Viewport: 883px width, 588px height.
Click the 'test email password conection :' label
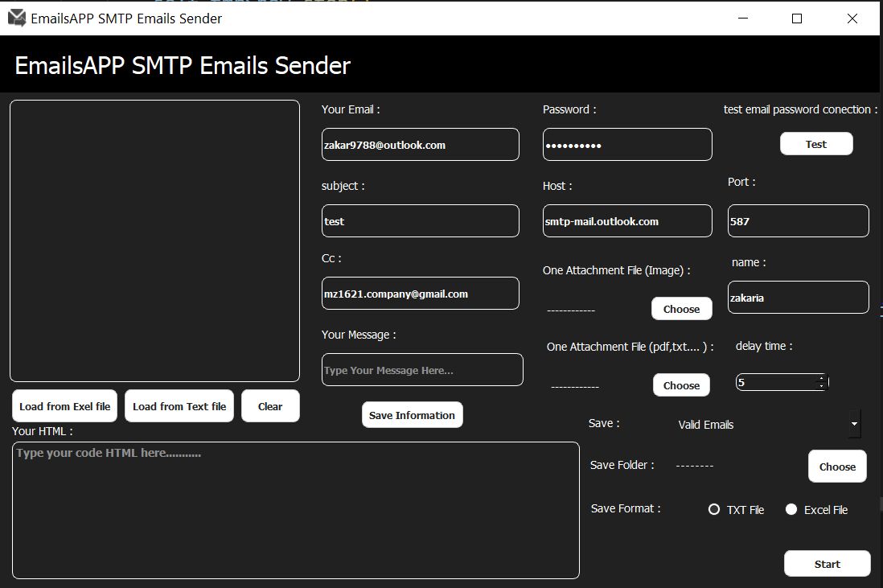coord(800,109)
